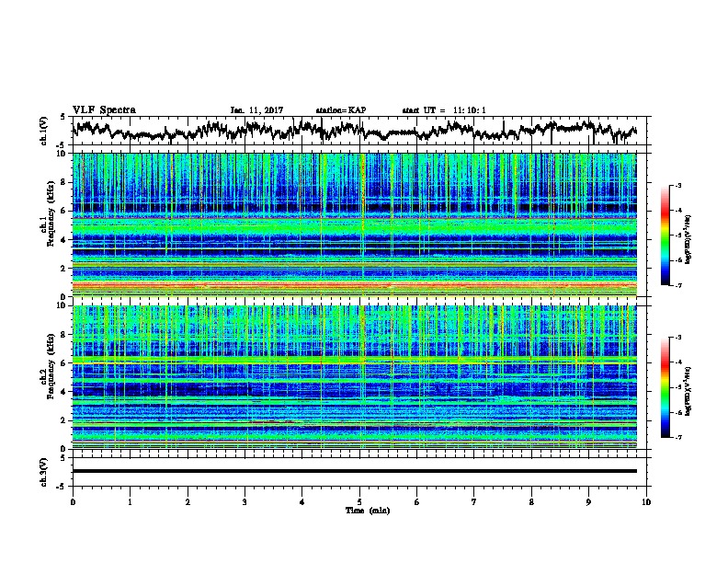Click the "8" tick on the time axis
This screenshot has width=728, height=563.
coord(531,502)
